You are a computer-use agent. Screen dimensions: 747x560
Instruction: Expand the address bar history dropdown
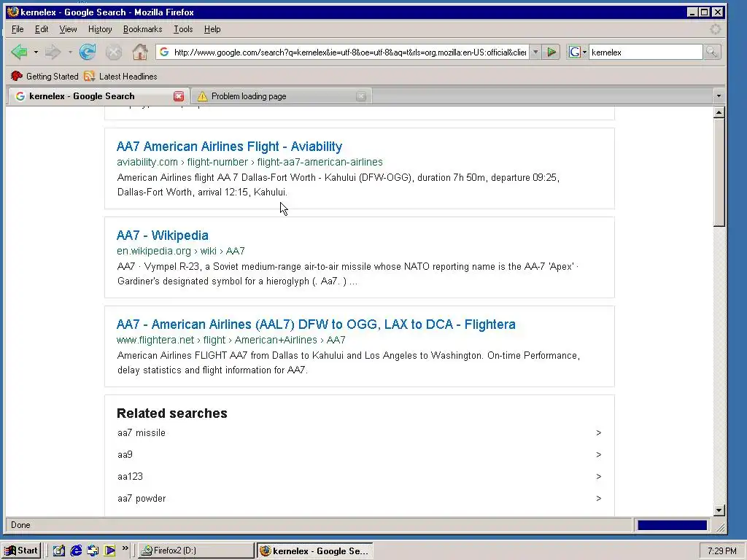pos(535,52)
